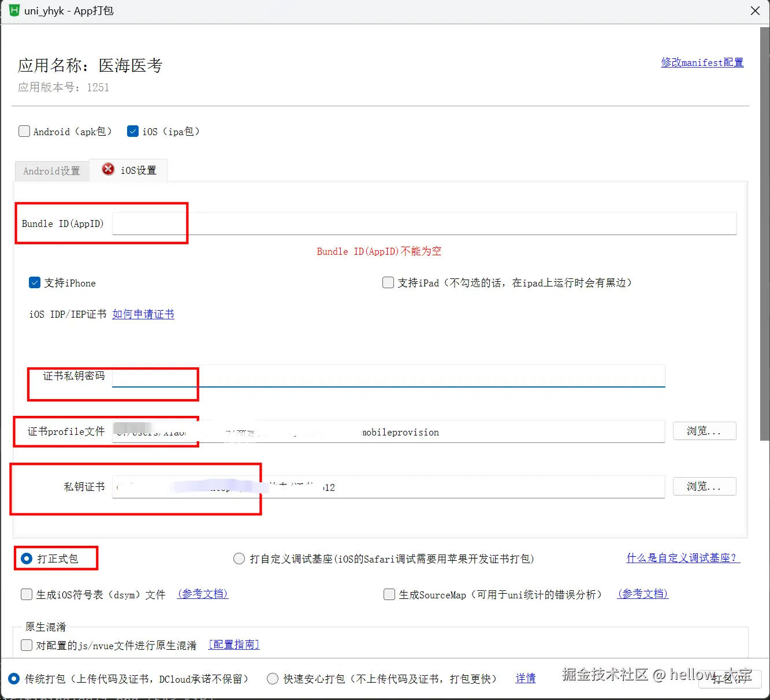Image resolution: width=770 pixels, height=700 pixels.
Task: Open the 详情 link
Action: click(x=526, y=679)
